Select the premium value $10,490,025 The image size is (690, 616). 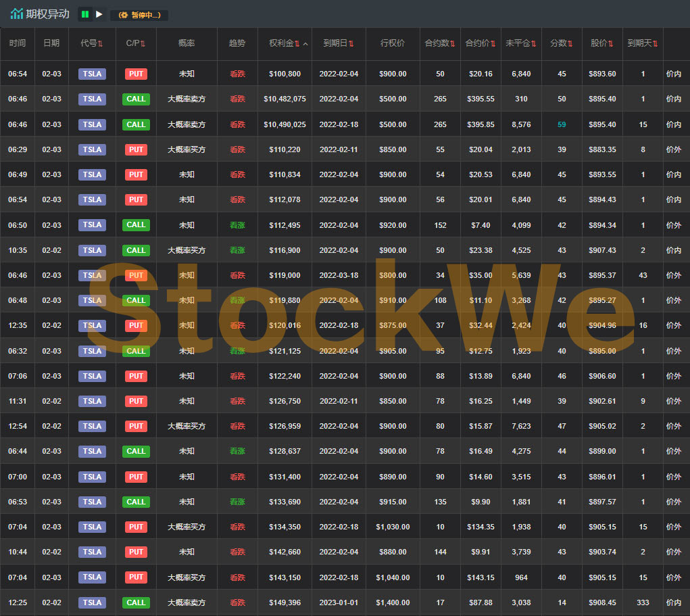point(285,124)
